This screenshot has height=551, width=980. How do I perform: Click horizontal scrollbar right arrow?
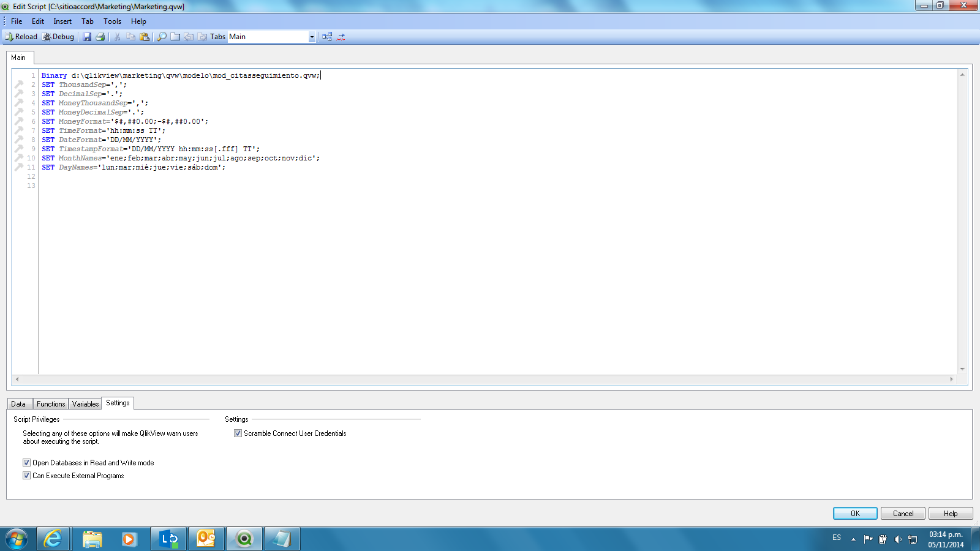(951, 379)
